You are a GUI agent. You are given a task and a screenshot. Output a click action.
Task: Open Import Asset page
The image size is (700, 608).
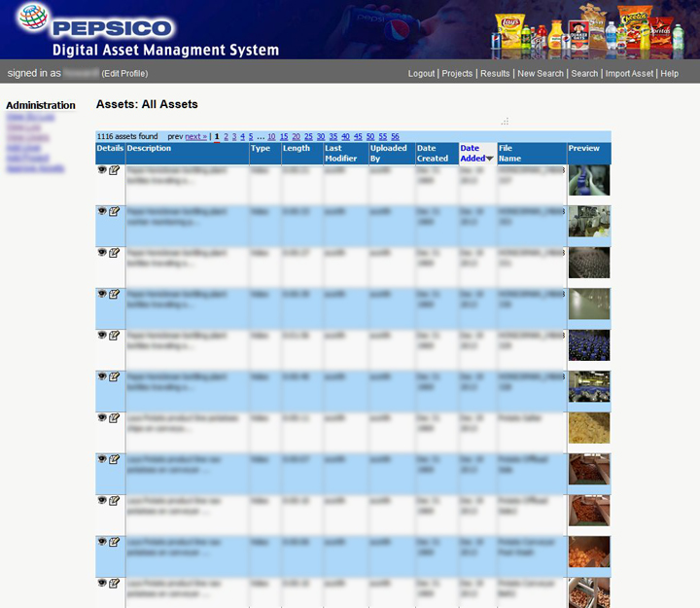629,73
